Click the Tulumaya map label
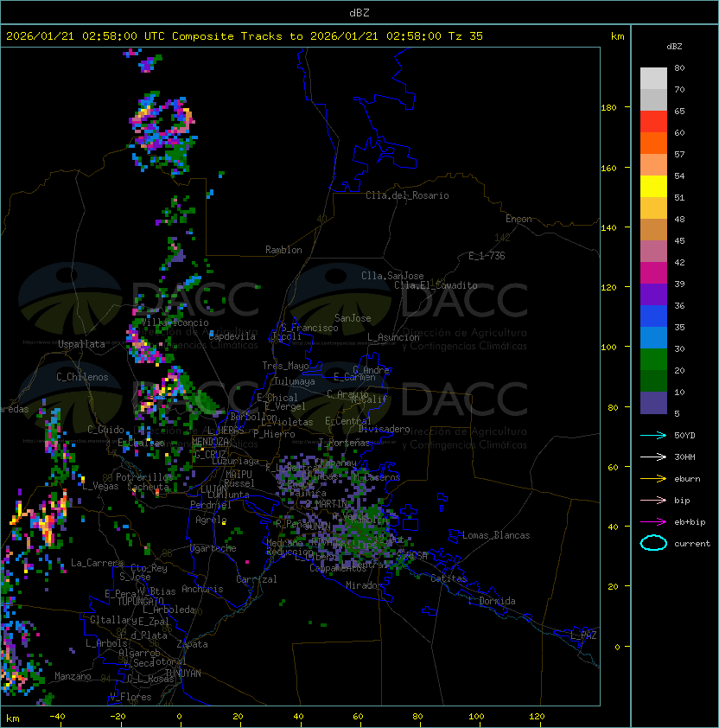The height and width of the screenshot is (728, 719). 295,381
